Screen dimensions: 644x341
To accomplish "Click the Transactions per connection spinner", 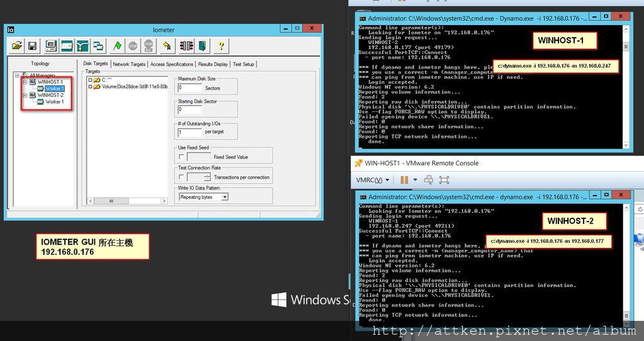I will click(x=207, y=177).
